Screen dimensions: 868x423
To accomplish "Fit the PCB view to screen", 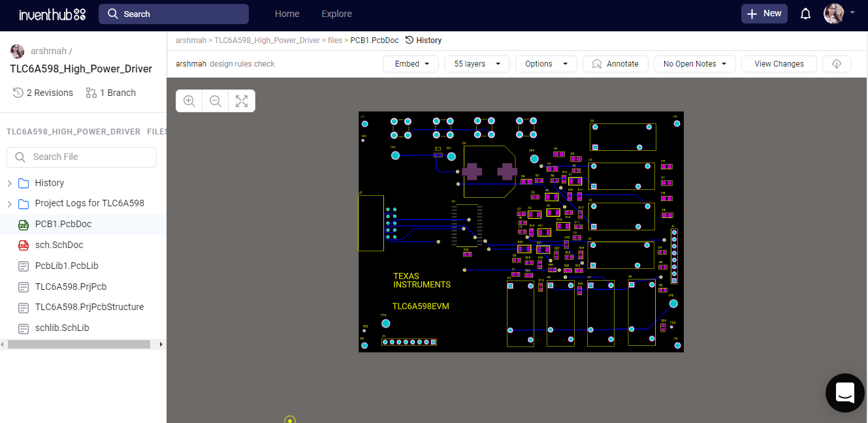I will point(242,101).
